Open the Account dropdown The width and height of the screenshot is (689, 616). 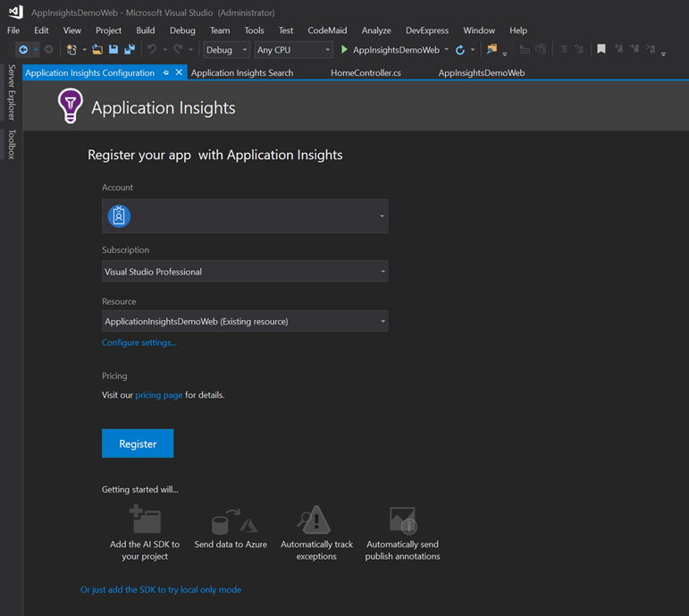(x=245, y=216)
